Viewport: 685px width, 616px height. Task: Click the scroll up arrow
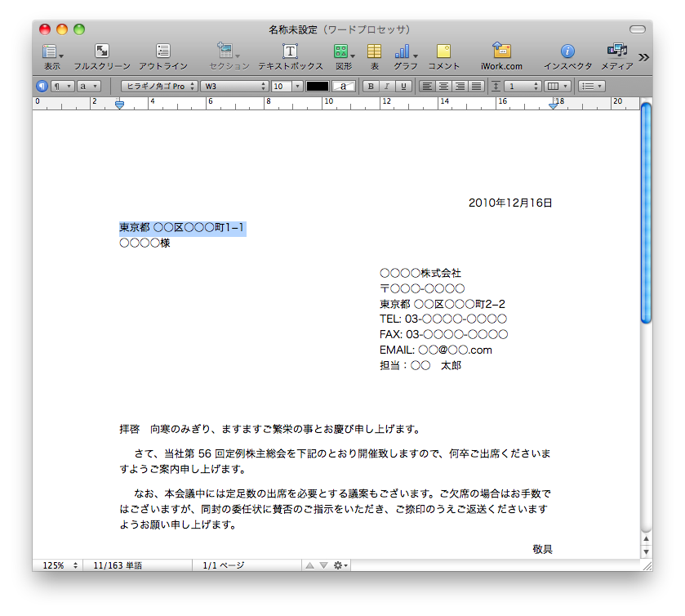tap(646, 538)
